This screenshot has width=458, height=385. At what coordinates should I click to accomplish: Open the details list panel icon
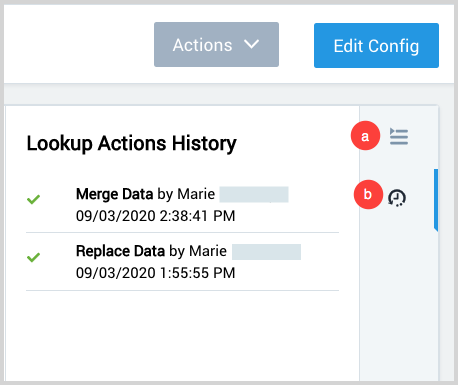[x=399, y=137]
